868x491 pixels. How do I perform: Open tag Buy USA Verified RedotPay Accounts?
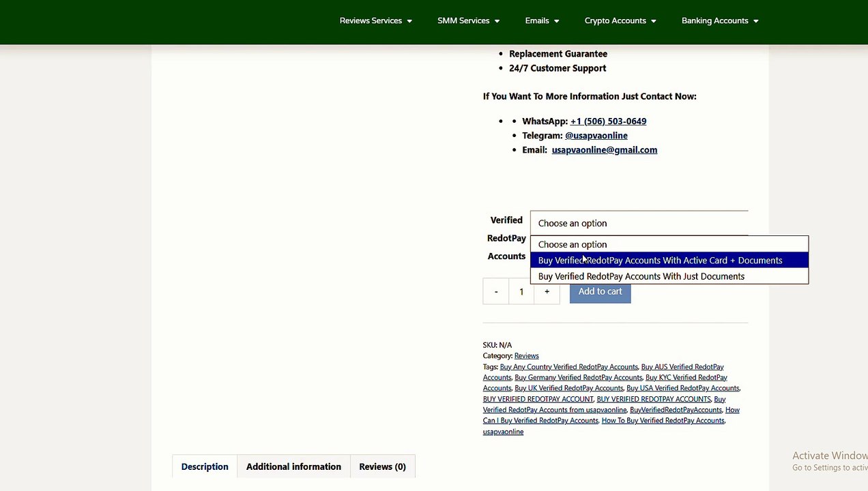tap(682, 388)
